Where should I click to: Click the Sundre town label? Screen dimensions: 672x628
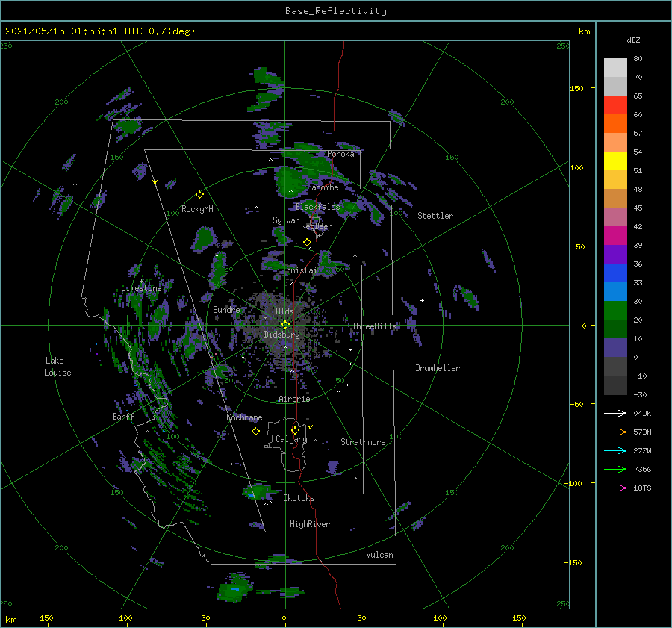click(226, 310)
